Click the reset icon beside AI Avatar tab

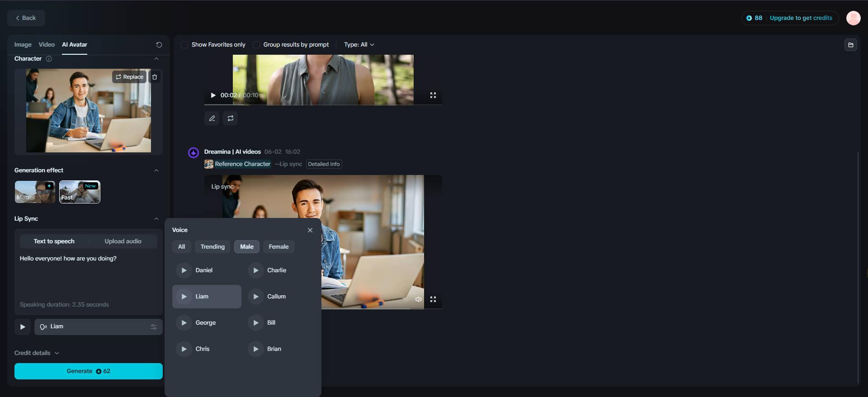tap(159, 45)
